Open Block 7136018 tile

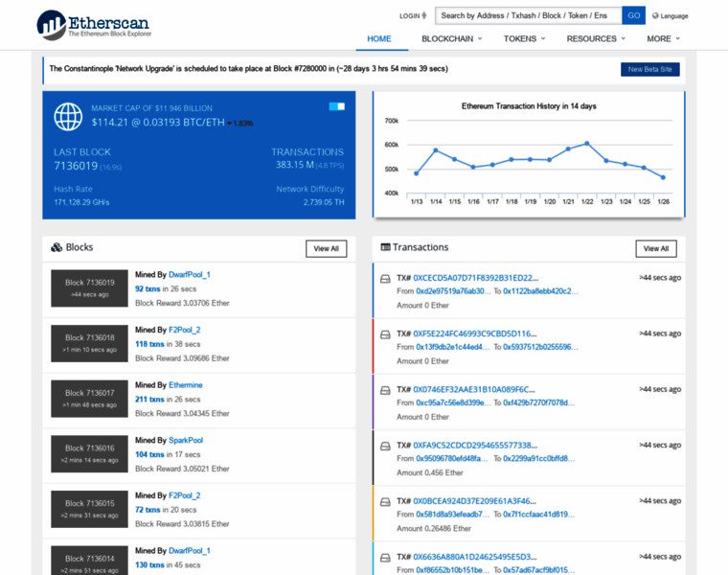pyautogui.click(x=90, y=343)
